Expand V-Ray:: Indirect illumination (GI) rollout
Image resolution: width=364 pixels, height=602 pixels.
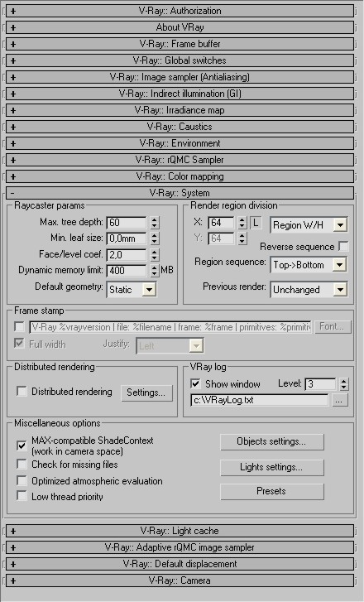pyautogui.click(x=180, y=94)
